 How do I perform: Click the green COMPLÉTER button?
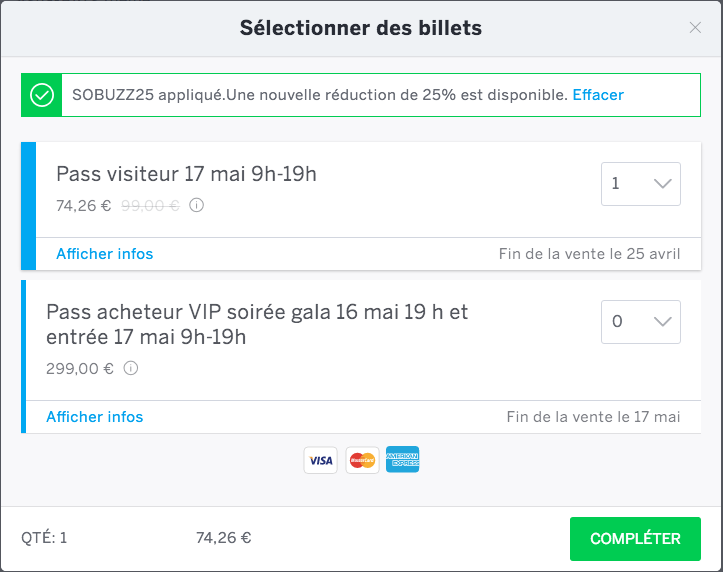pyautogui.click(x=635, y=539)
